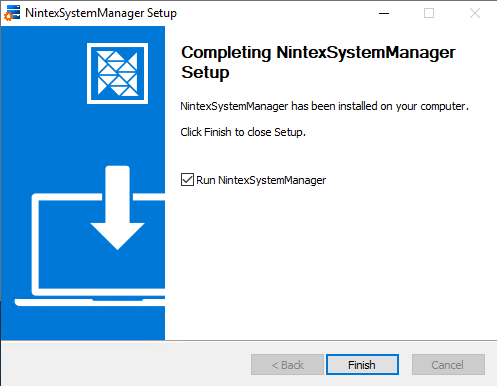Click the gray footer left of Back
This screenshot has width=497, height=386.
[125, 364]
